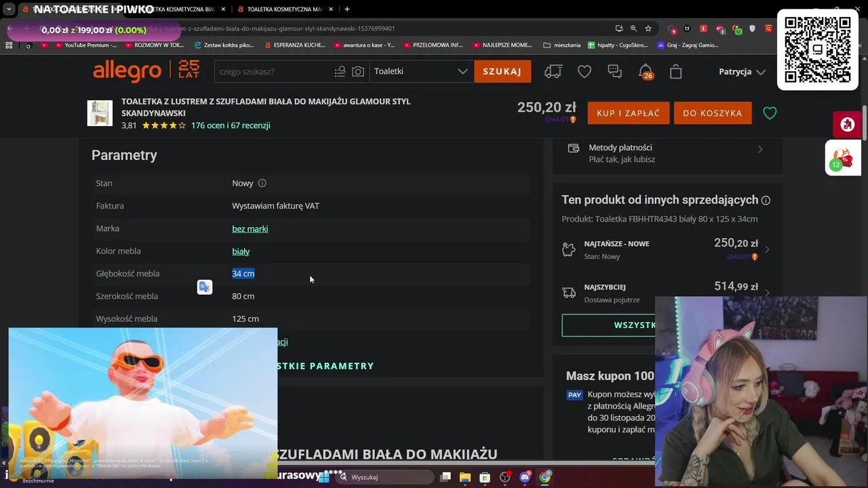Click the zoom magnifier in address bar

(x=633, y=28)
